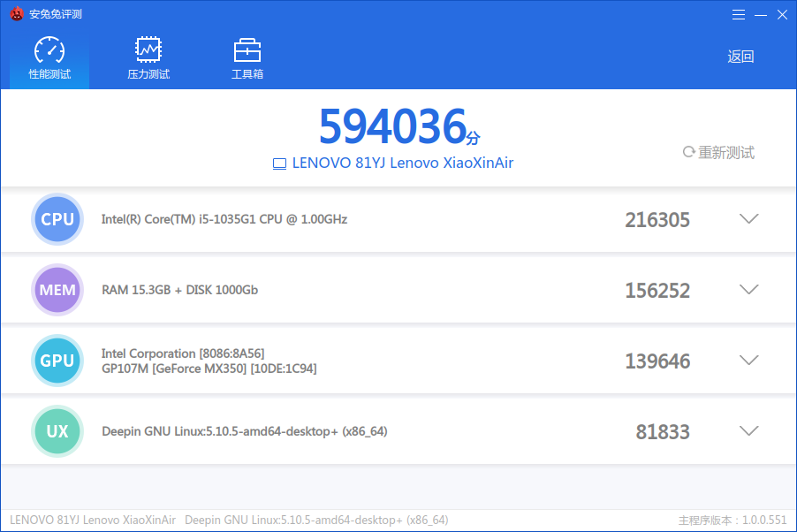Click the Deepin GNU Linux UX description

click(245, 431)
